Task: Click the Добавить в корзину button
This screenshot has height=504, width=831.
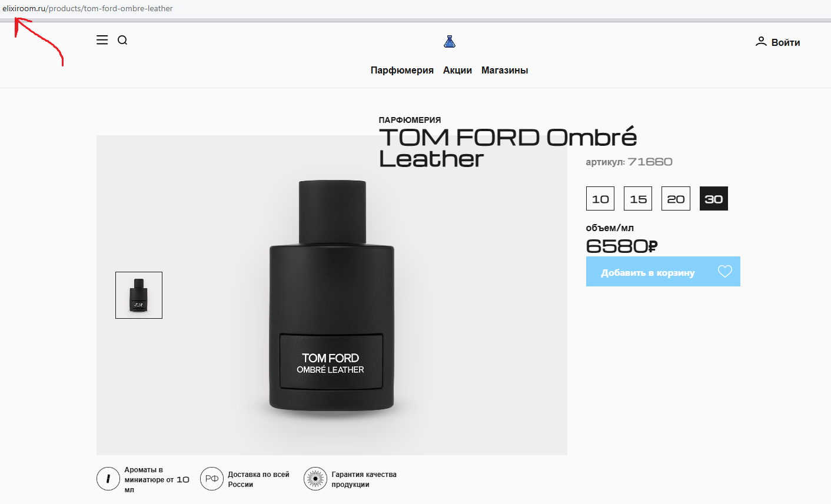Action: (648, 272)
